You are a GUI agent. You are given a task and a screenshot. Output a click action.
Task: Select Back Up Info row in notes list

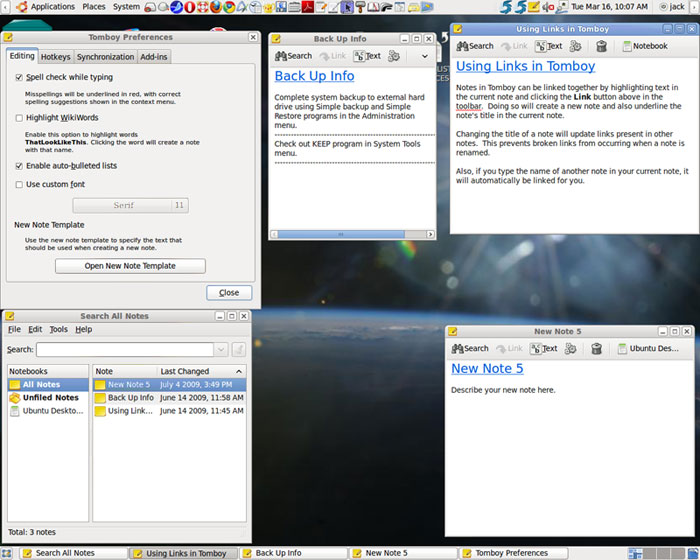tap(170, 397)
